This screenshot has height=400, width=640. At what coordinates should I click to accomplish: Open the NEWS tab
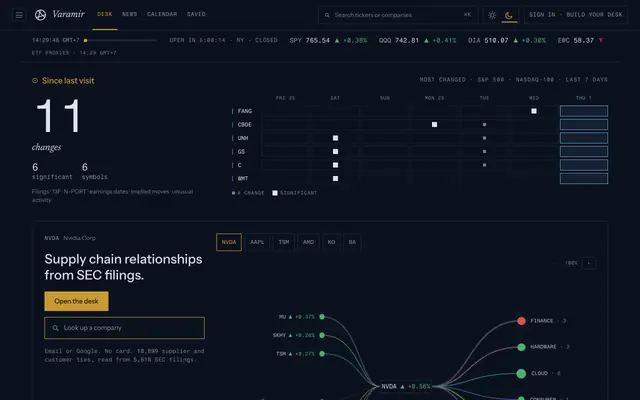(129, 14)
